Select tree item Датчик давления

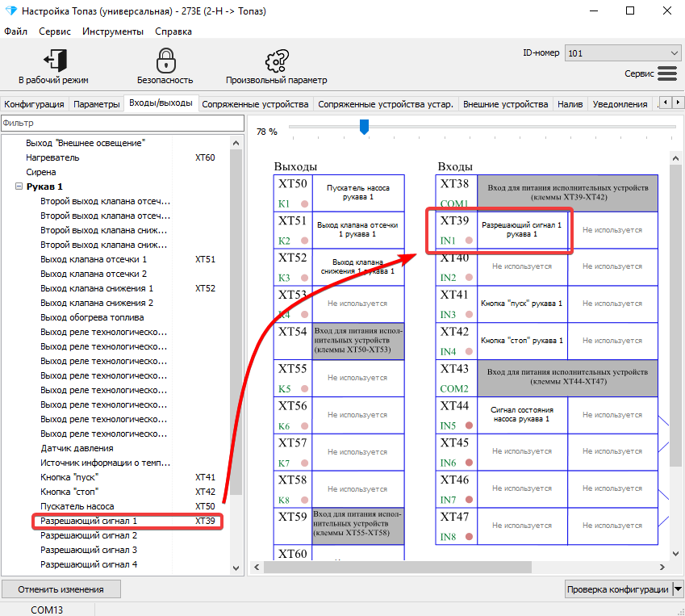77,448
